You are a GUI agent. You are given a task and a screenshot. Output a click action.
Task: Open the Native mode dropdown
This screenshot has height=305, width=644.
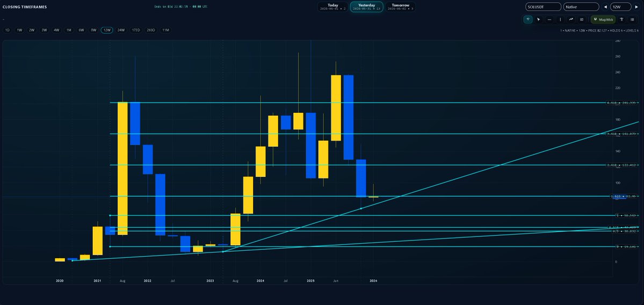pyautogui.click(x=581, y=6)
